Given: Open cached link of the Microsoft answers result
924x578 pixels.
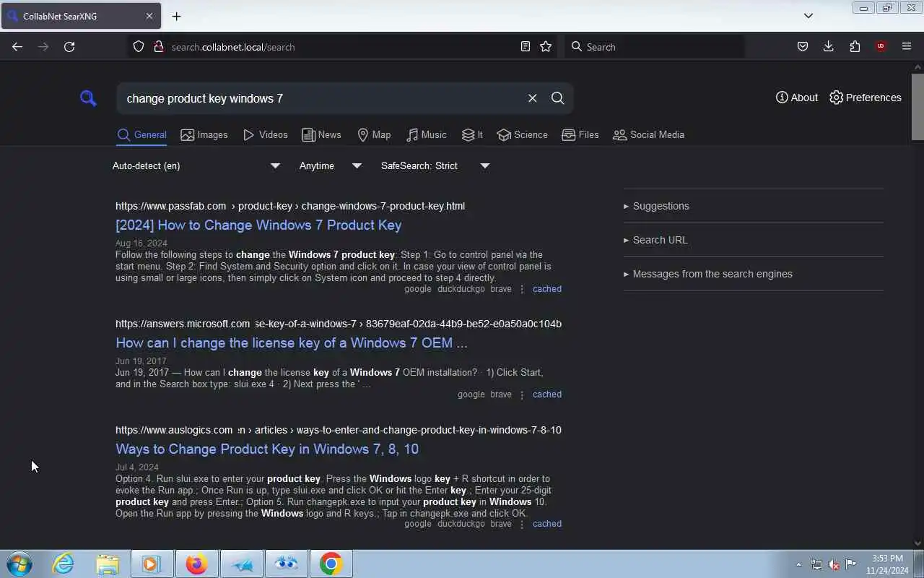Looking at the screenshot, I should pos(546,394).
